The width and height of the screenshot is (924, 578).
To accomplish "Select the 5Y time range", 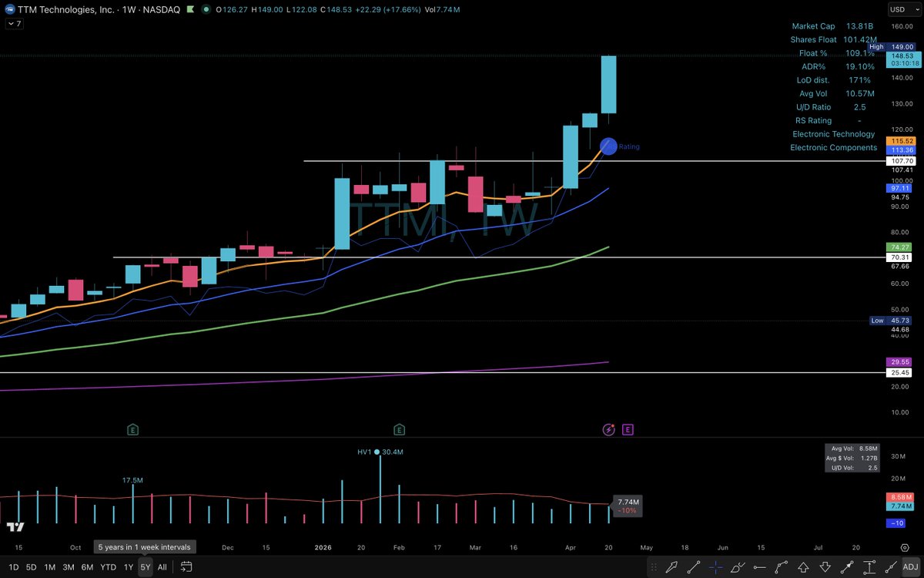I will (146, 567).
